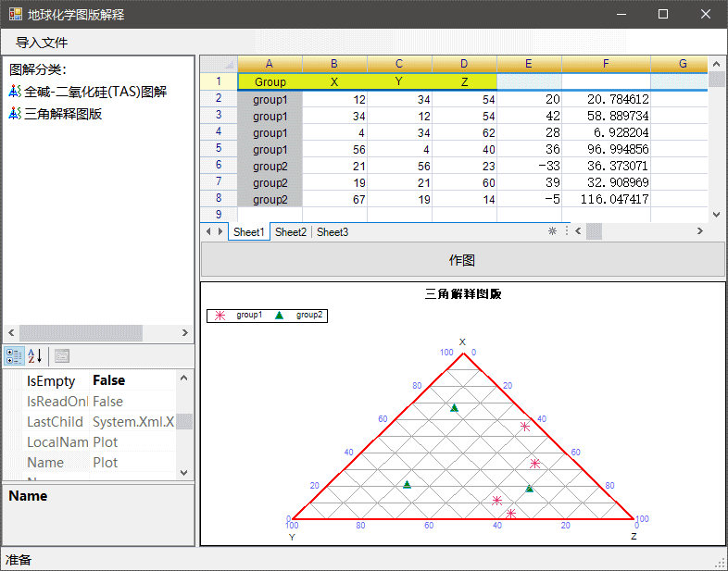Sort properties alphabetically with A-Z icon
728x571 pixels.
pyautogui.click(x=35, y=355)
